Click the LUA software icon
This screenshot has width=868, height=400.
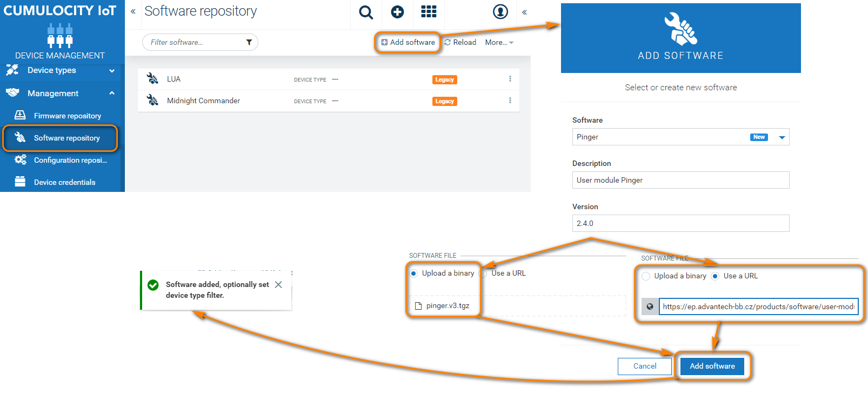pos(152,79)
